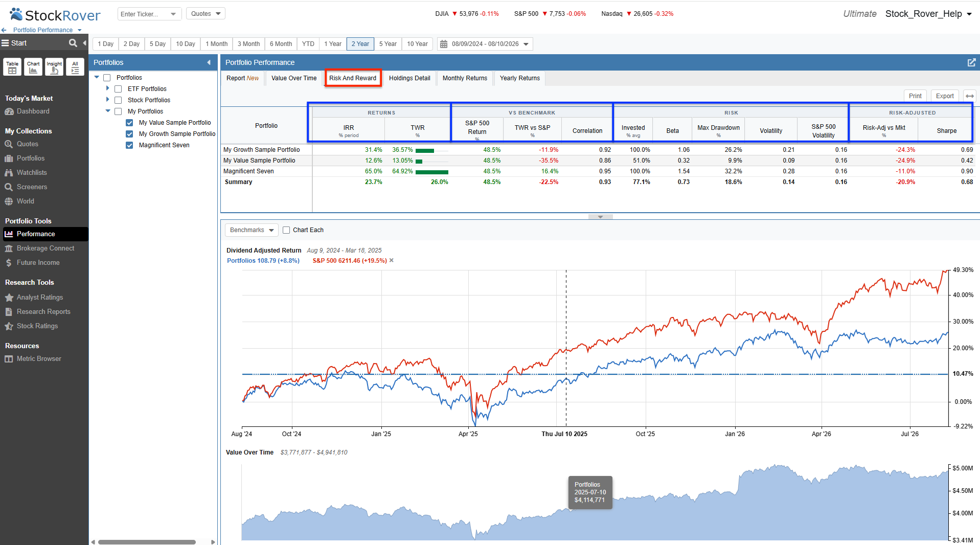Select the Risk And Reward tab

click(x=353, y=78)
